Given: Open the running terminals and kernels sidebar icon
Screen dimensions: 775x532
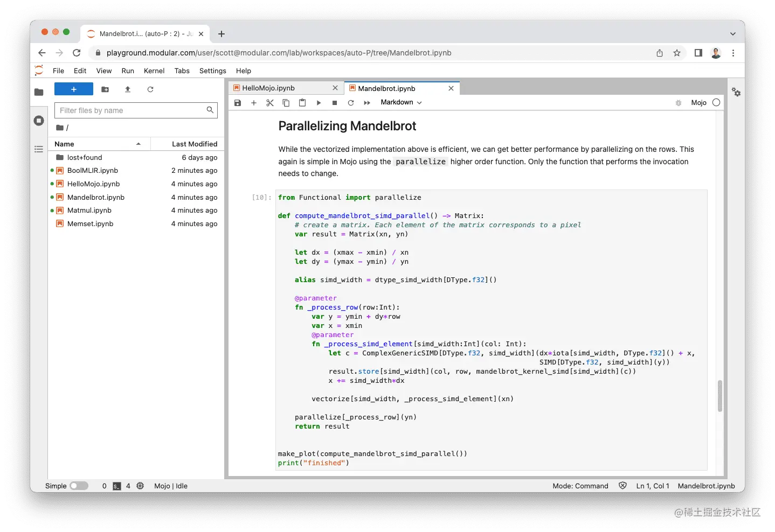Looking at the screenshot, I should (39, 121).
